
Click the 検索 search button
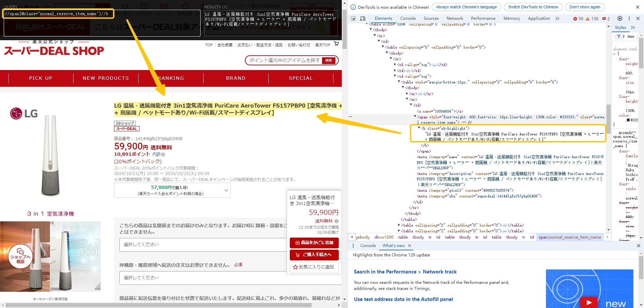pyautogui.click(x=329, y=60)
